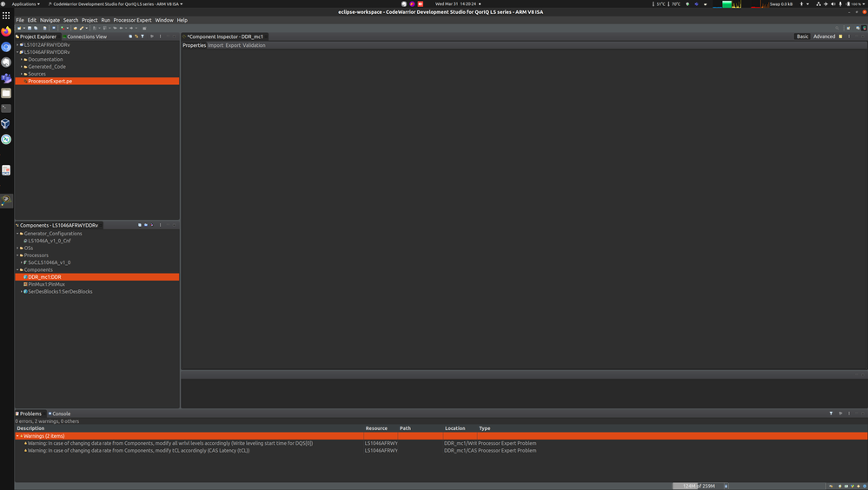This screenshot has height=490, width=868.
Task: Click the generate code icon in Components toolbar
Action: (152, 225)
